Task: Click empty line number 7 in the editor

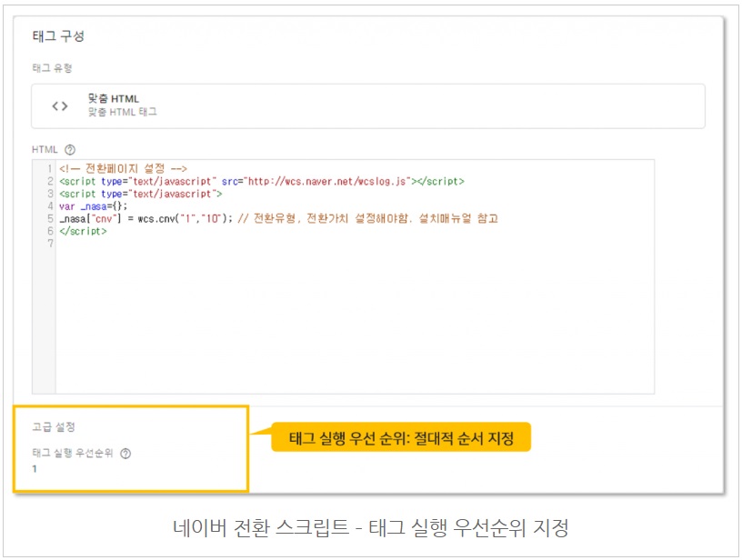Action: pyautogui.click(x=50, y=244)
